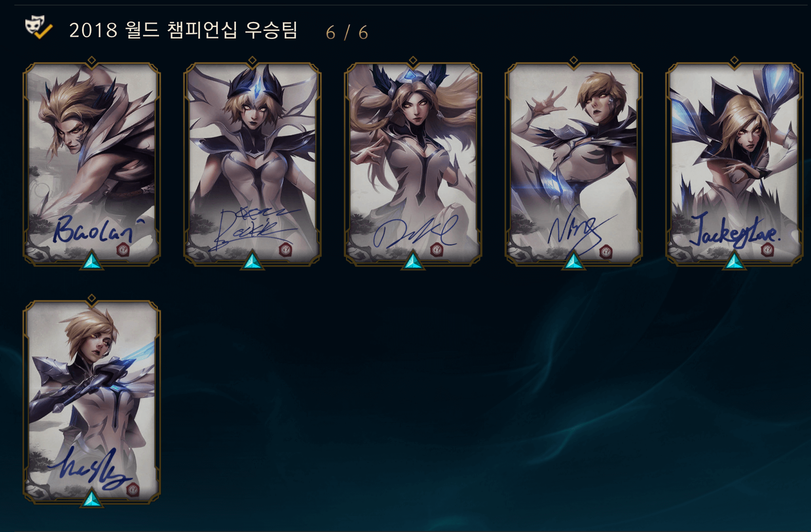Image resolution: width=811 pixels, height=532 pixels.
Task: Click the red IG seal on JackeyLove card
Action: pos(767,250)
